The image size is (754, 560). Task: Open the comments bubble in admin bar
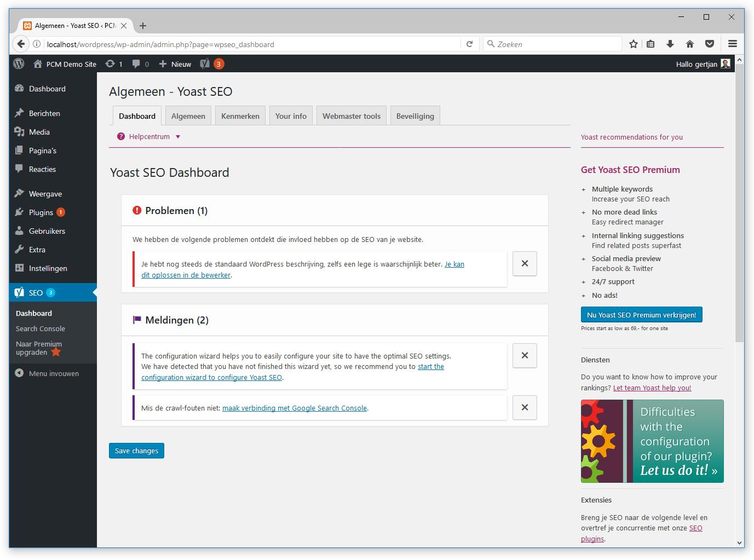pos(136,63)
